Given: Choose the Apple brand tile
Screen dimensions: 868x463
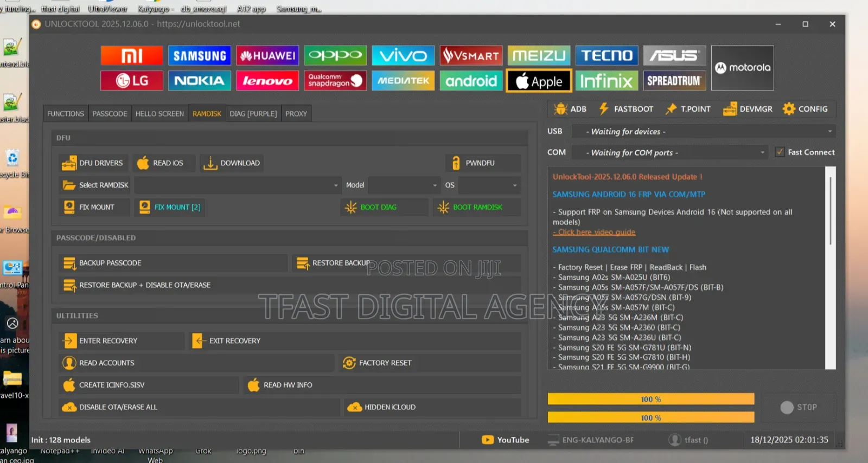Looking at the screenshot, I should point(539,81).
